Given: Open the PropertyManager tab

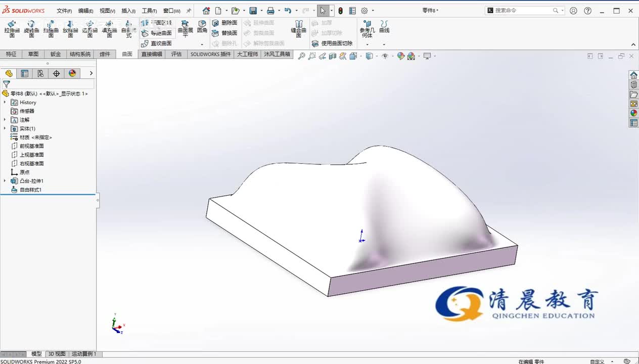Looking at the screenshot, I should (24, 73).
